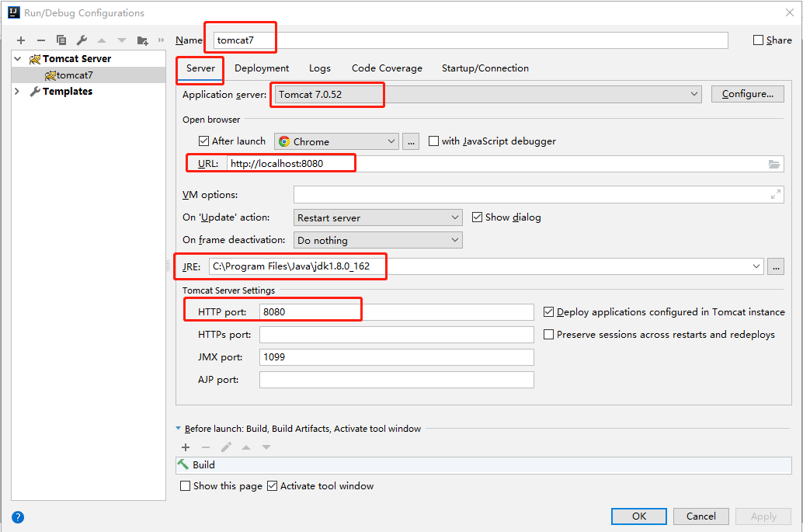Viewport: 803px width, 532px height.
Task: Move configuration down in the list toolbar
Action: (x=122, y=40)
